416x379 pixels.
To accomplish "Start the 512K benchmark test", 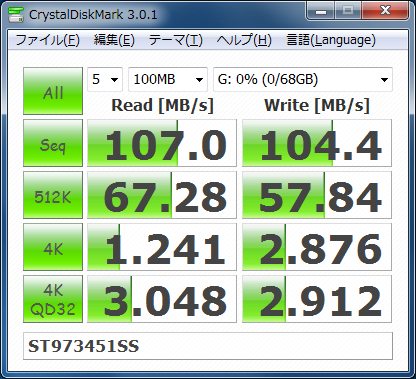I will pyautogui.click(x=53, y=195).
